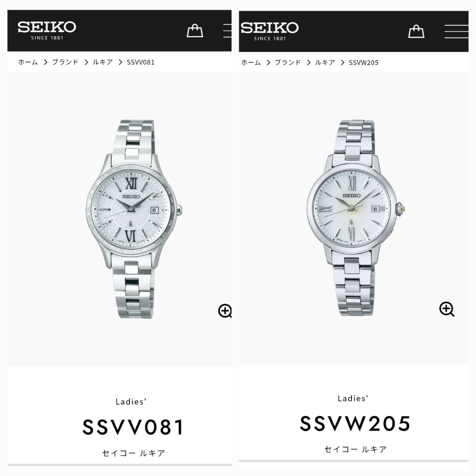This screenshot has height=476, width=476.
Task: Go to ブランド in the SSVW205 breadcrumb
Action: point(288,62)
